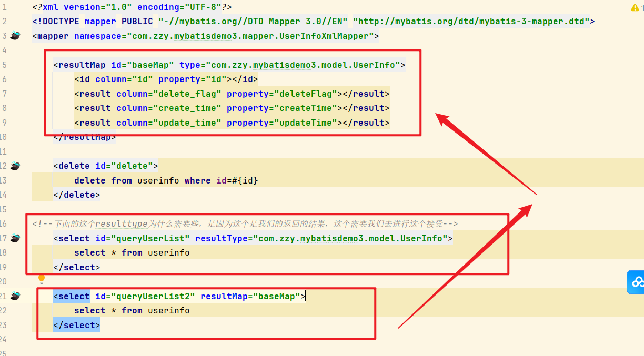The image size is (644, 356).
Task: Click the column value "create_time"
Action: coord(187,108)
